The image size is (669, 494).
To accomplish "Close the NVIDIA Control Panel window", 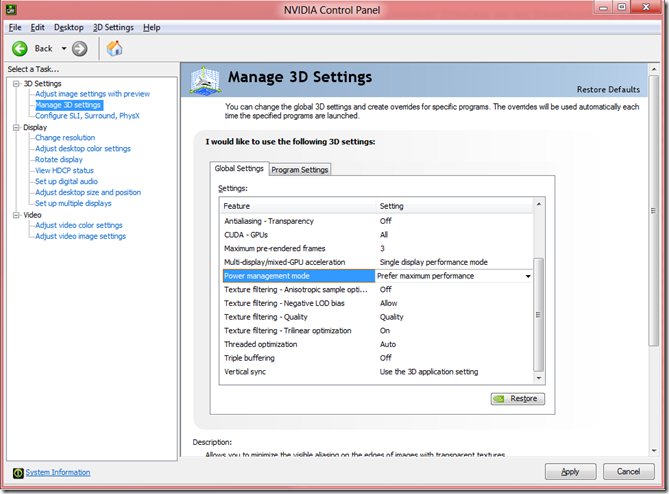I will 646,7.
